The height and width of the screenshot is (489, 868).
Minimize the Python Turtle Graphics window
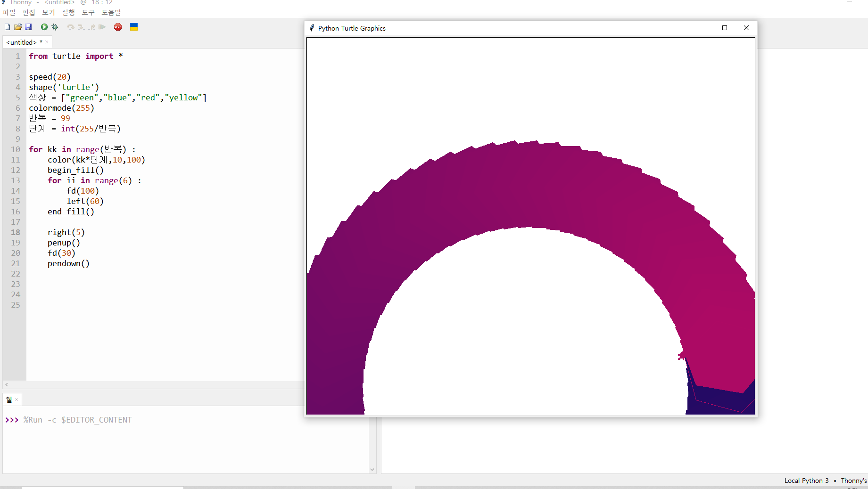703,28
